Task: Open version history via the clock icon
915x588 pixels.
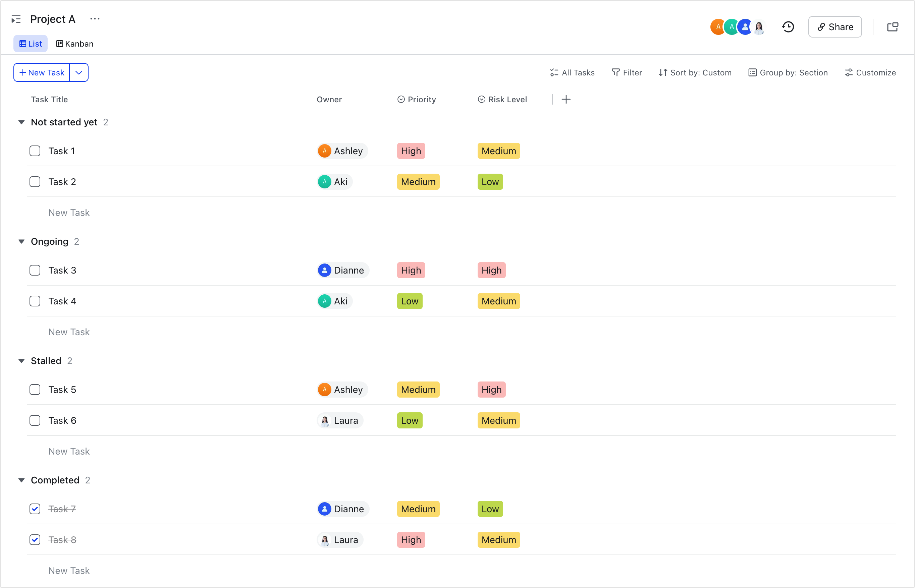Action: tap(788, 27)
